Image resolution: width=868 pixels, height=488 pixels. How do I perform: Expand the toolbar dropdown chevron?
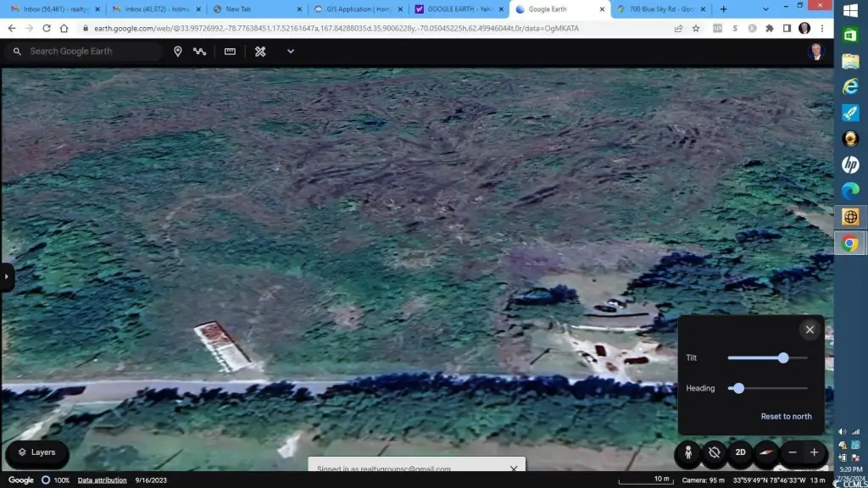(291, 52)
